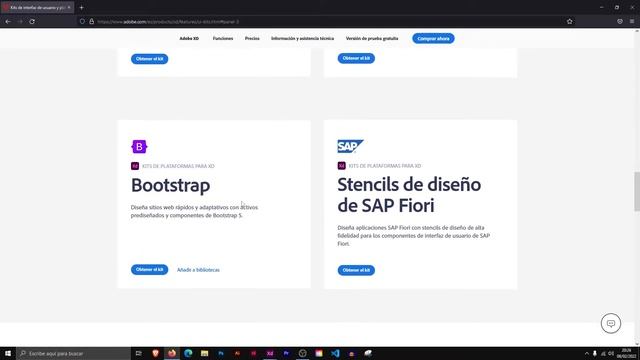Image resolution: width=640 pixels, height=360 pixels.
Task: Switch to Firefox on the taskbar
Action: coord(172,353)
